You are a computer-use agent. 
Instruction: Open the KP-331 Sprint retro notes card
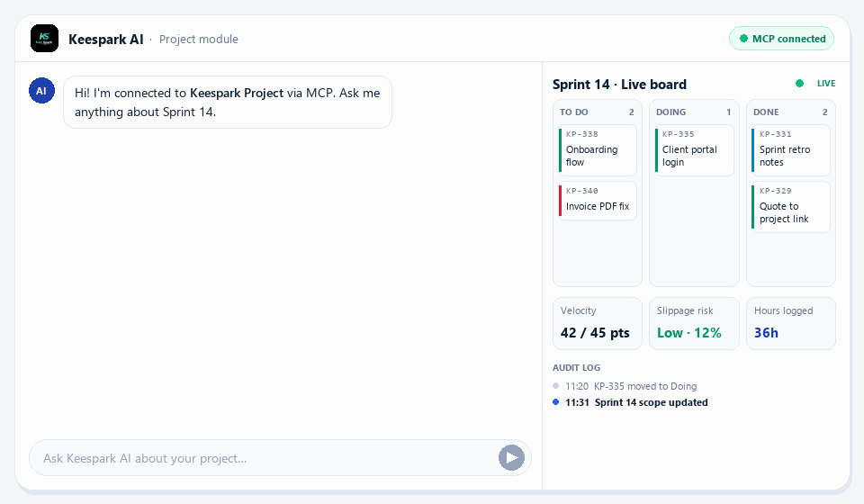(x=791, y=150)
